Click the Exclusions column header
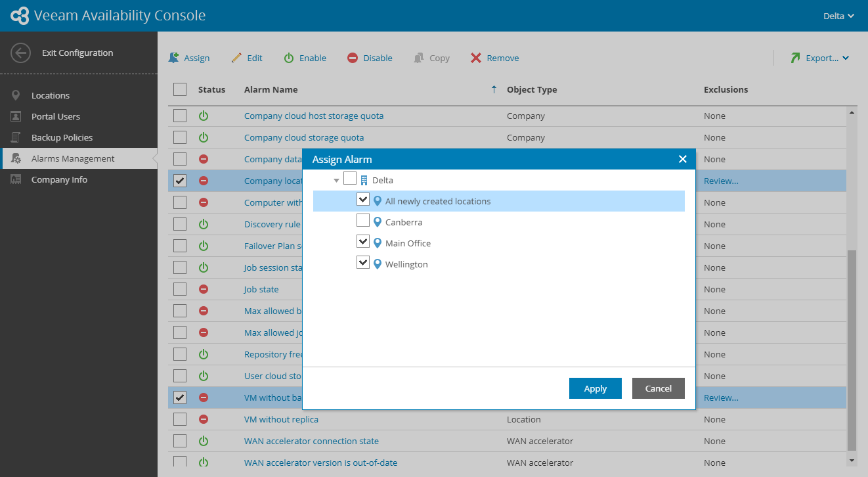This screenshot has height=477, width=868. (x=726, y=89)
